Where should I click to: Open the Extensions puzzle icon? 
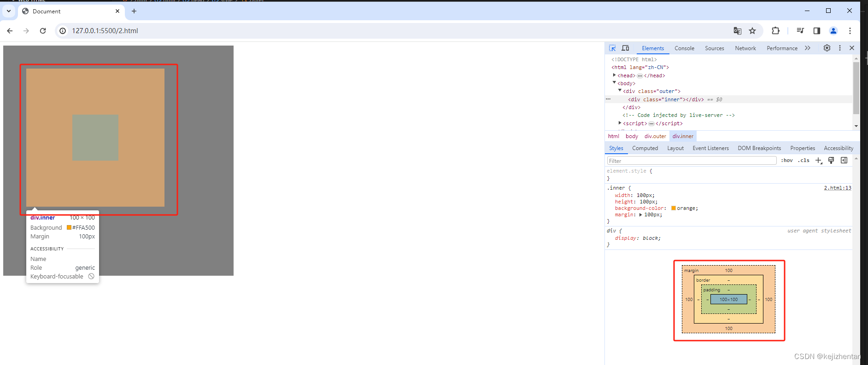coord(775,31)
